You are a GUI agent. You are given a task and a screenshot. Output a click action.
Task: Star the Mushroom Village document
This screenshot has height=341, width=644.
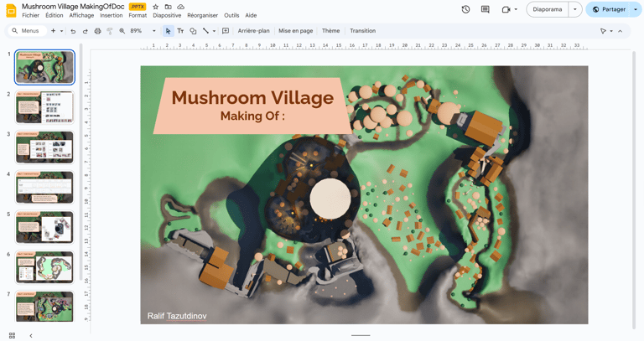(155, 7)
